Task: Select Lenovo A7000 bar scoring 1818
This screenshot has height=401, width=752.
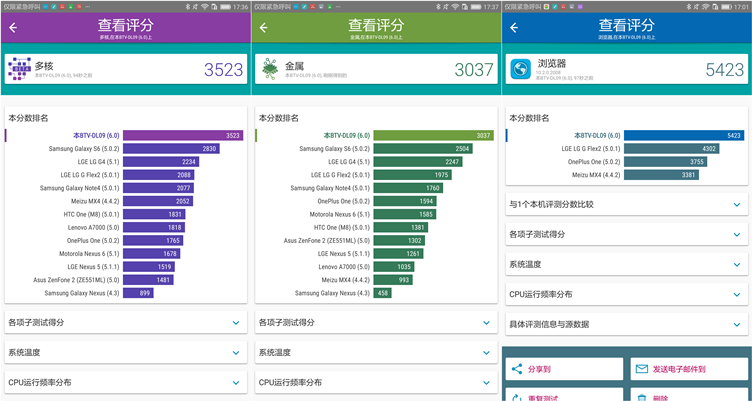Action: (153, 227)
